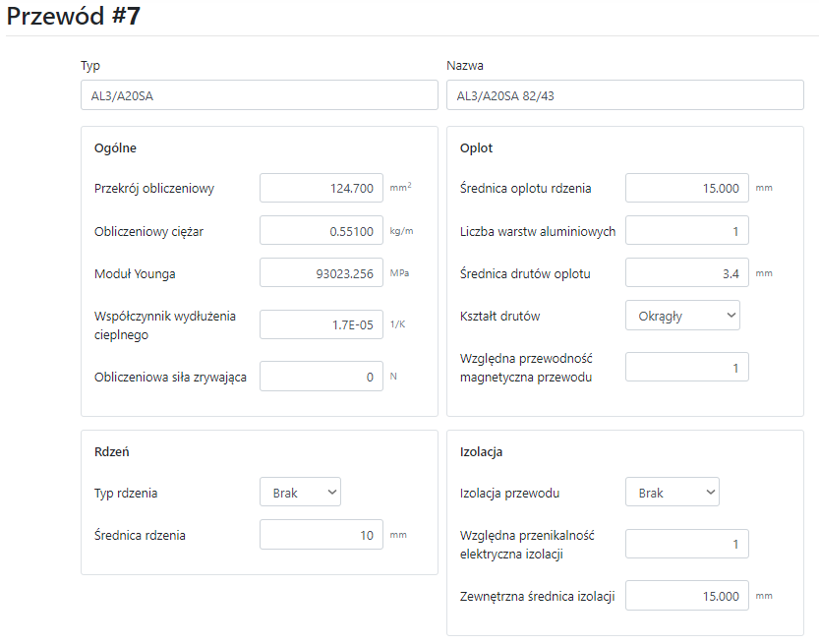Click the Średnica oplotu rdzenia field

pyautogui.click(x=686, y=188)
